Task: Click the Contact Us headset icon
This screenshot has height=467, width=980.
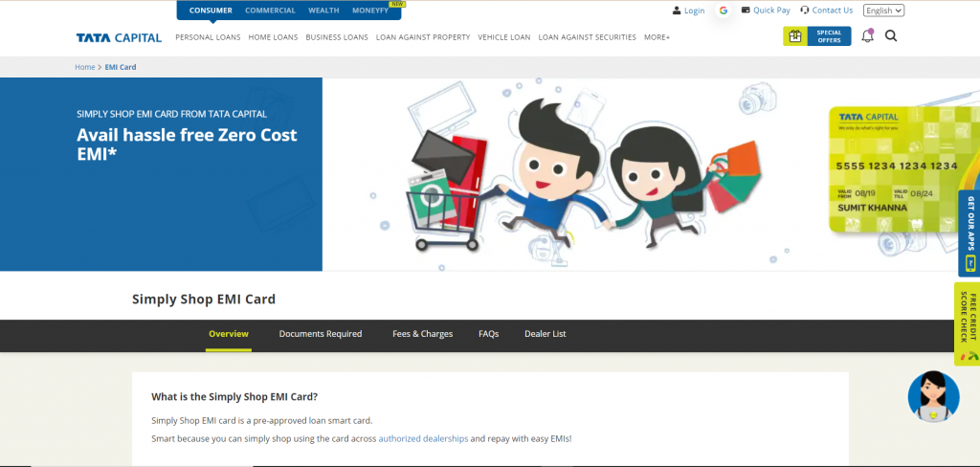Action: [804, 10]
